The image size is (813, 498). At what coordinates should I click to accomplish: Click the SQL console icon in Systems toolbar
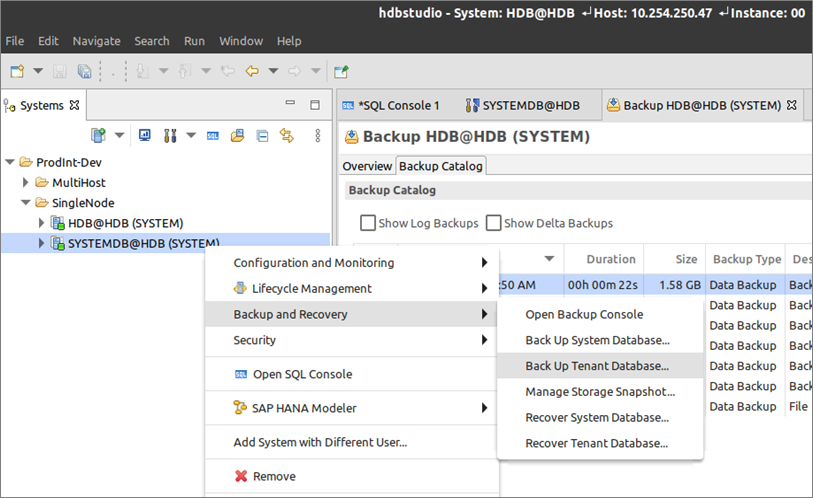pos(213,136)
